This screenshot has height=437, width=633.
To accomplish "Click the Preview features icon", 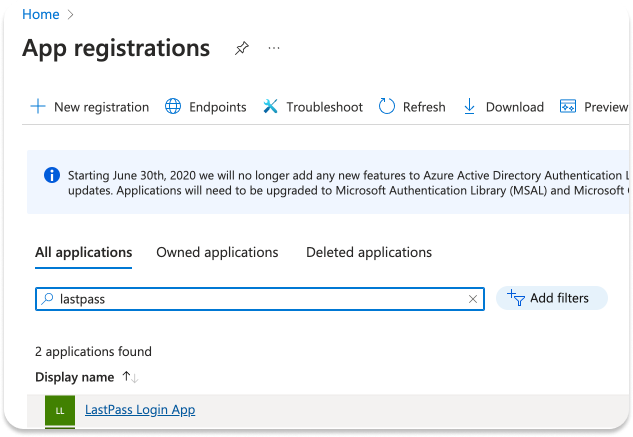I will pos(568,107).
